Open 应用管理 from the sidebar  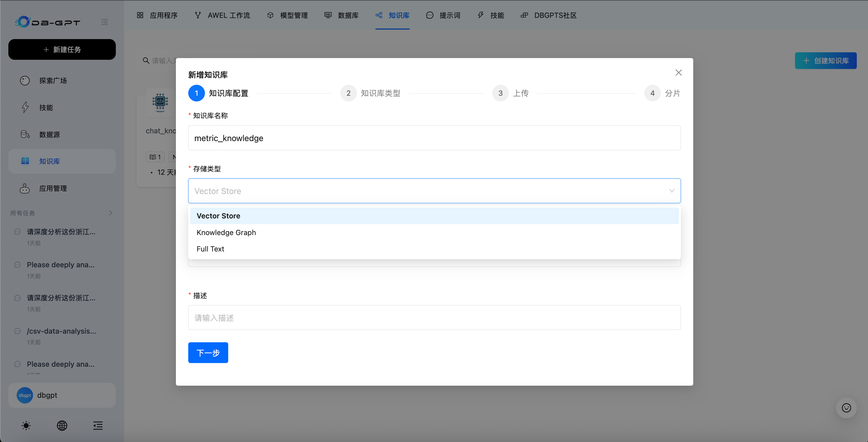click(53, 188)
